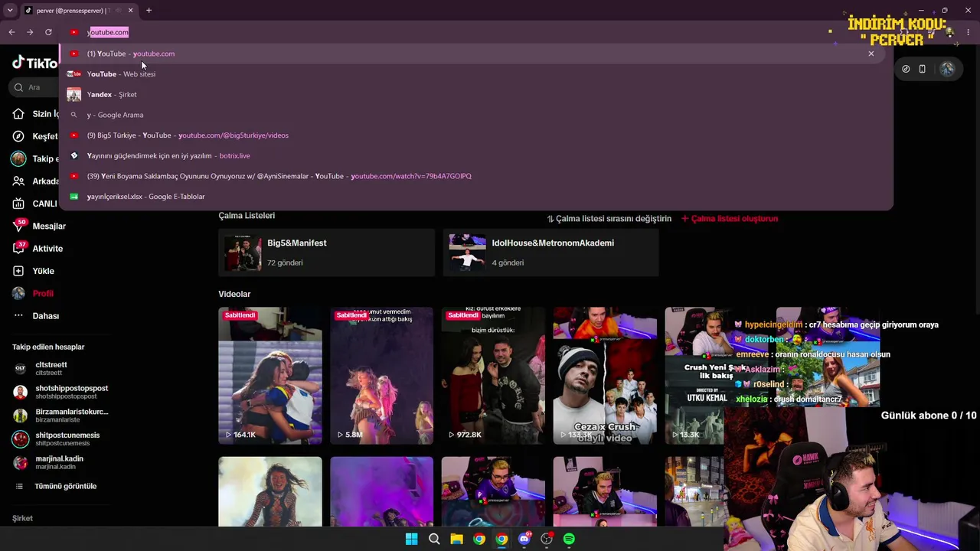Viewport: 980px width, 551px height.
Task: Open the TikTok profile avatar in header
Action: point(947,69)
